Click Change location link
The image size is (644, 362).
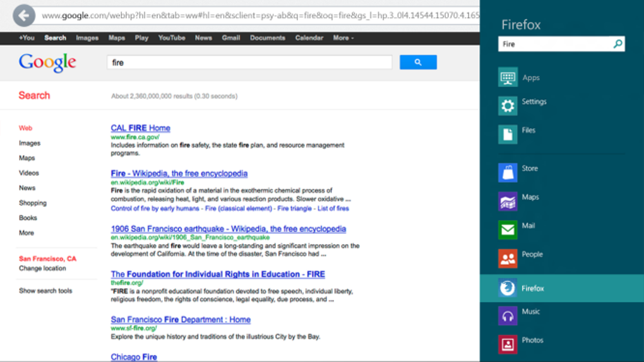click(42, 269)
